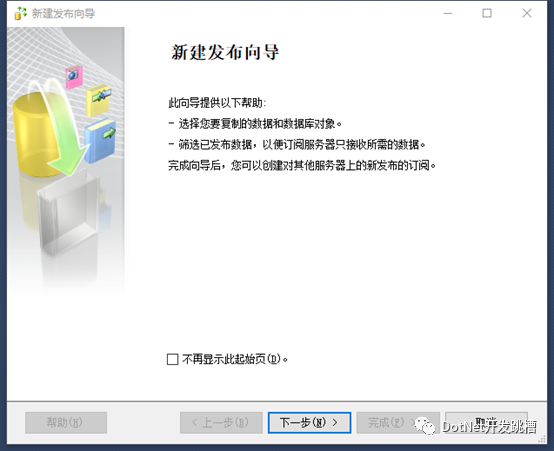The image size is (554, 451).
Task: Click the 上一步(B) back button
Action: click(x=221, y=422)
